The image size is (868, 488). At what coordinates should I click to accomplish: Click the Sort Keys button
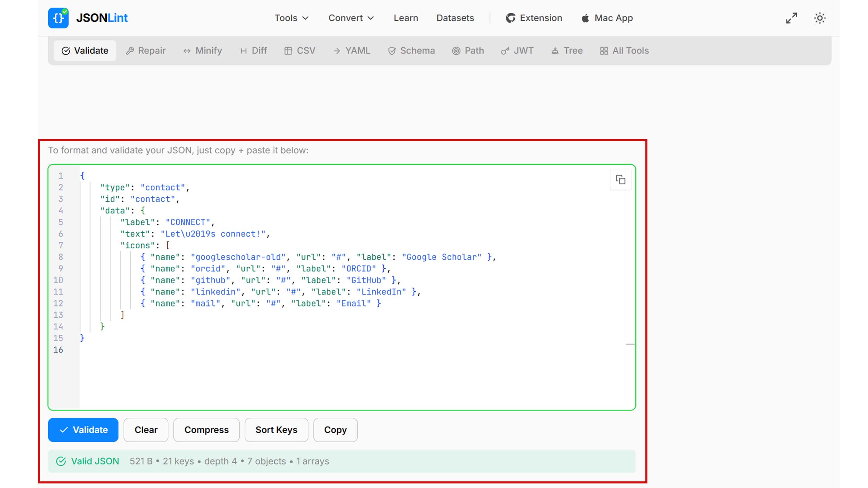click(x=276, y=430)
